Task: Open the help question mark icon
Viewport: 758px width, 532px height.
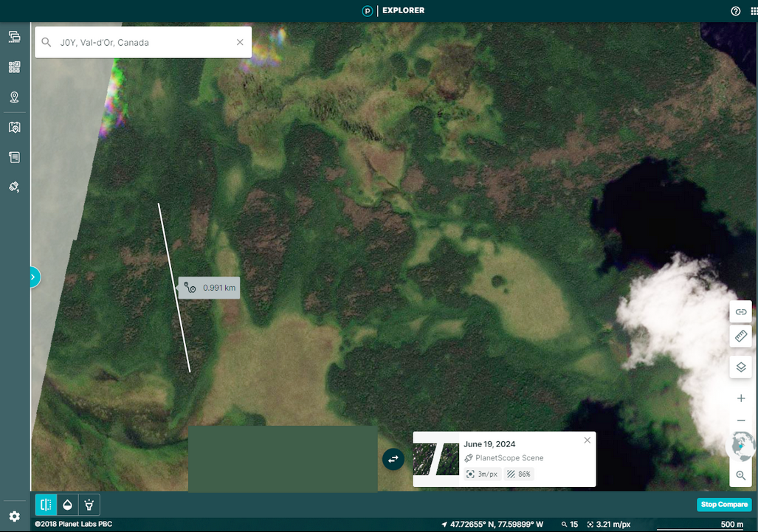Action: [x=735, y=11]
